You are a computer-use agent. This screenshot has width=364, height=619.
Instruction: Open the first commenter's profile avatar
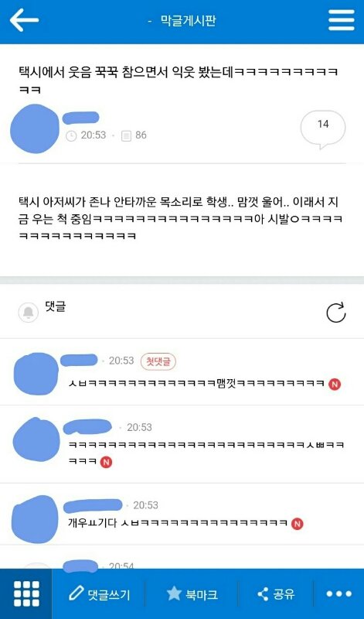click(x=36, y=374)
